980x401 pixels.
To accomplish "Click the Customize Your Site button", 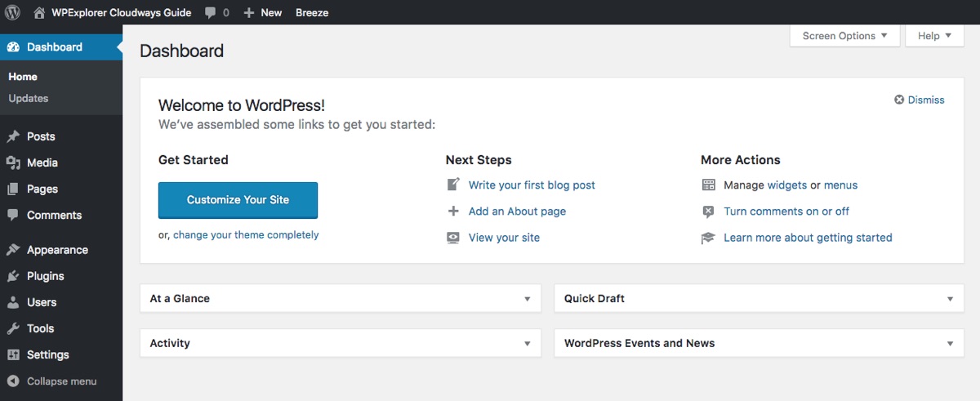I will pyautogui.click(x=238, y=200).
